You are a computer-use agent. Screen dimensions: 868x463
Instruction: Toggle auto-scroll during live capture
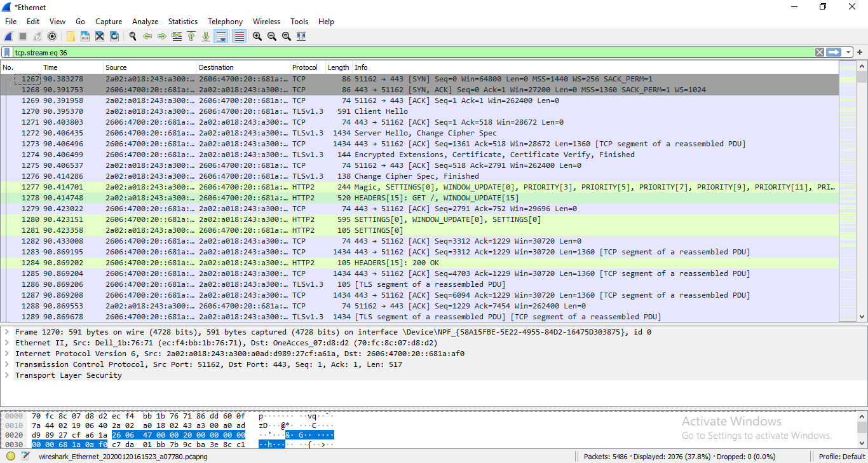(x=221, y=36)
